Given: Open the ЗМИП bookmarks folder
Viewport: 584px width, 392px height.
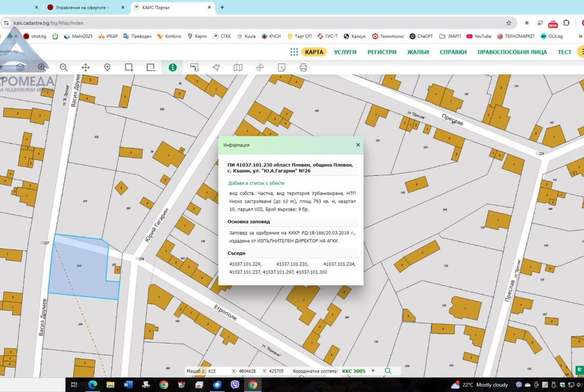Looking at the screenshot, I should (450, 36).
